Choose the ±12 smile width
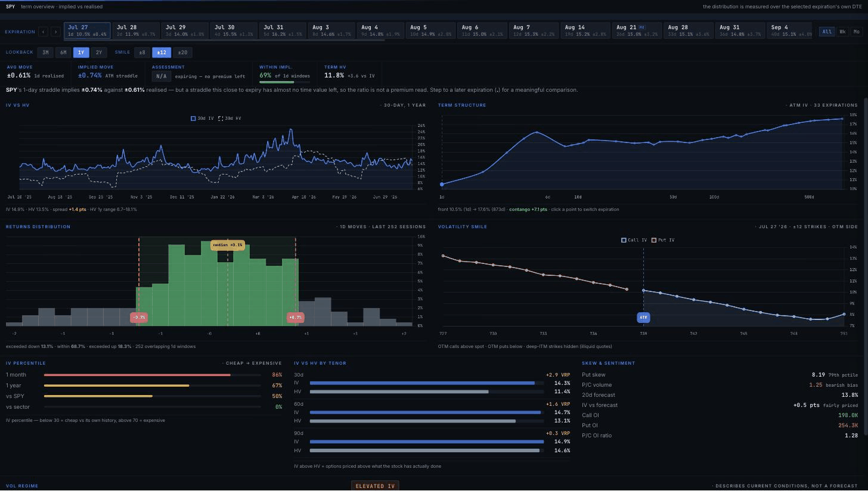Screen dimensions: 868x491 (162, 52)
